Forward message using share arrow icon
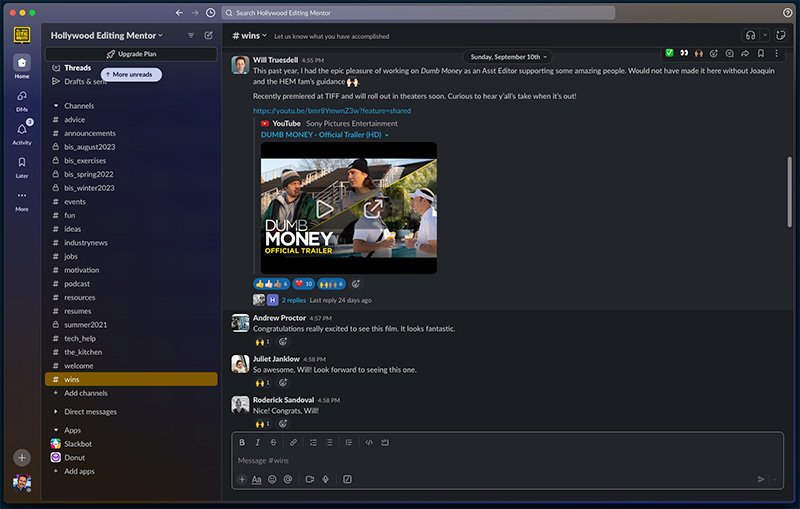This screenshot has height=509, width=800. (x=745, y=53)
